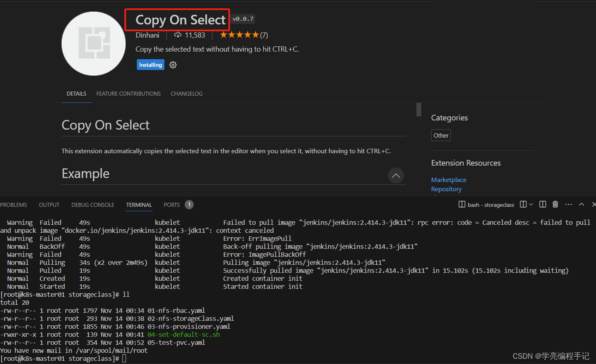Open the extension manage gear icon
This screenshot has height=364, width=596.
pos(173,65)
